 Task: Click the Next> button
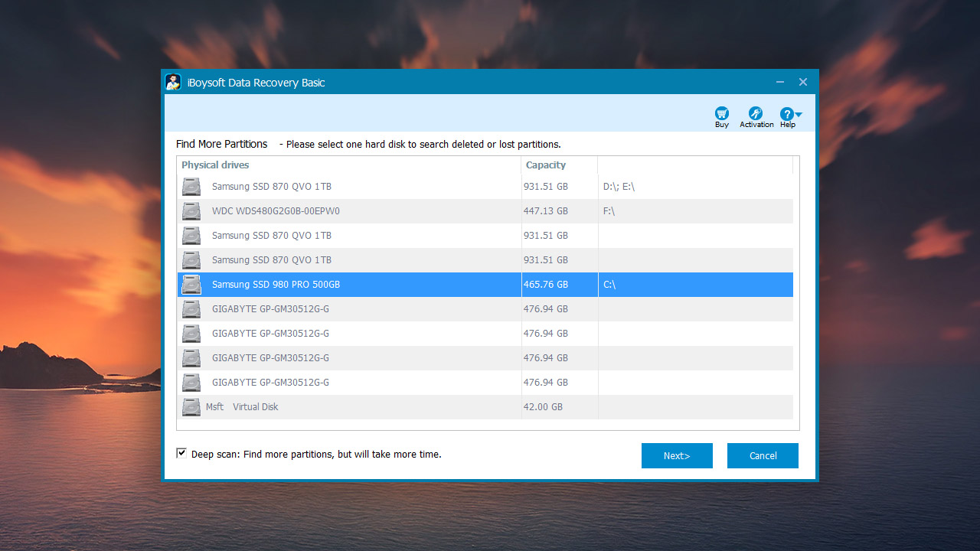click(x=677, y=455)
